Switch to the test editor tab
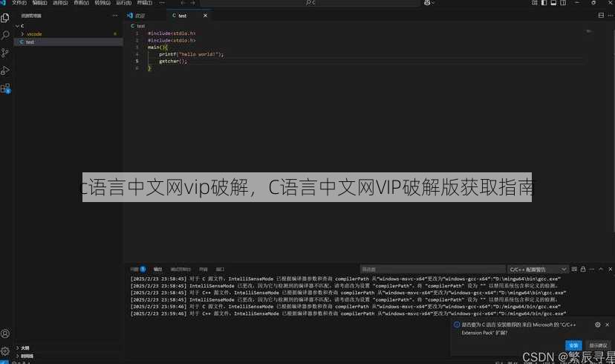This screenshot has height=364, width=615. [190, 16]
